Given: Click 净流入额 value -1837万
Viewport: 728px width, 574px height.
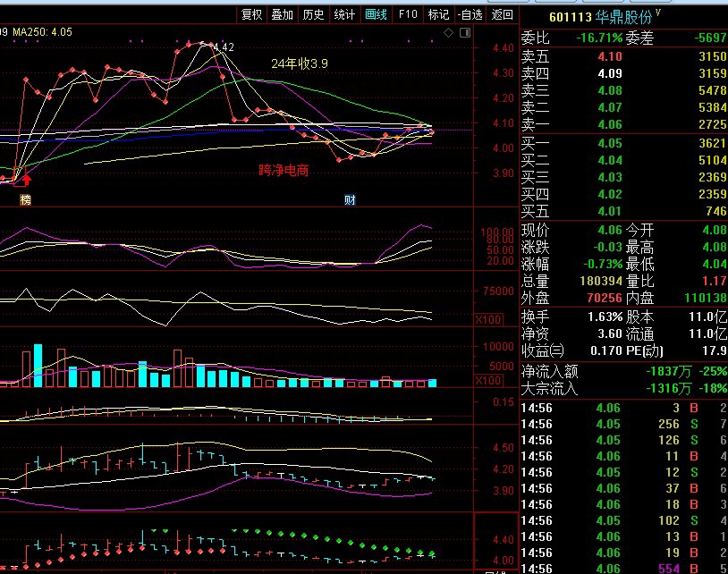Looking at the screenshot, I should point(669,372).
